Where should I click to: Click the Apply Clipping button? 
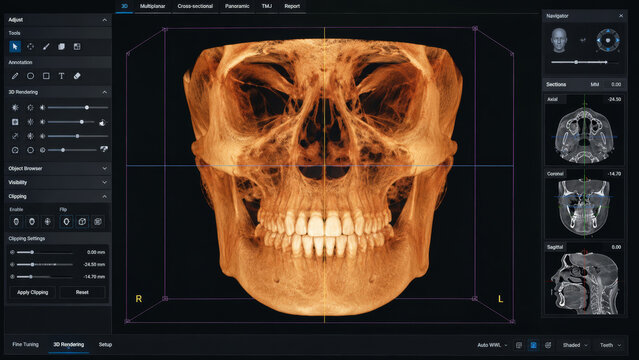click(x=33, y=292)
